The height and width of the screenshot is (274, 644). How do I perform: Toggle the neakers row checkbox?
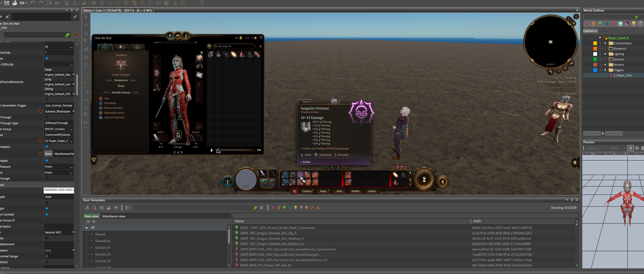point(47,147)
